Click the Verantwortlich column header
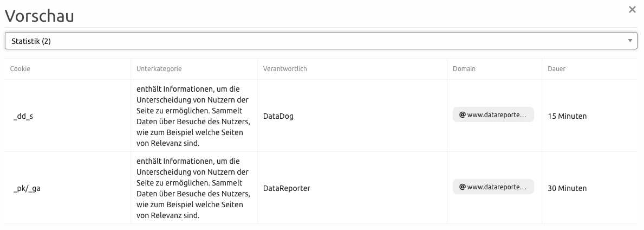Image resolution: width=644 pixels, height=230 pixels. 285,69
